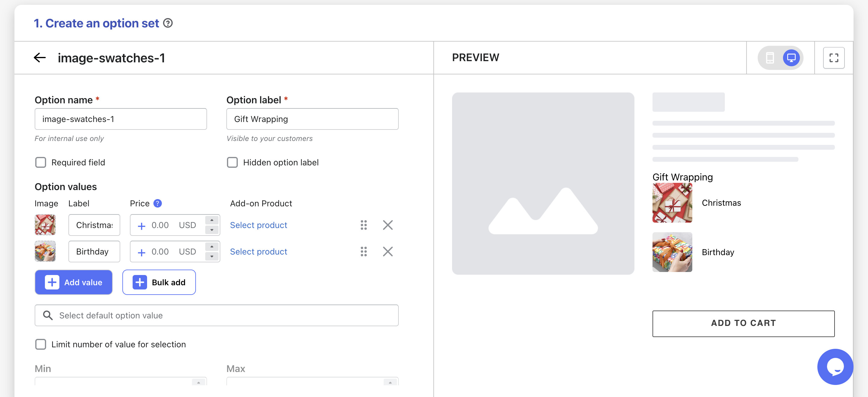Check Limit number of value for selection
The image size is (868, 397).
(x=41, y=344)
